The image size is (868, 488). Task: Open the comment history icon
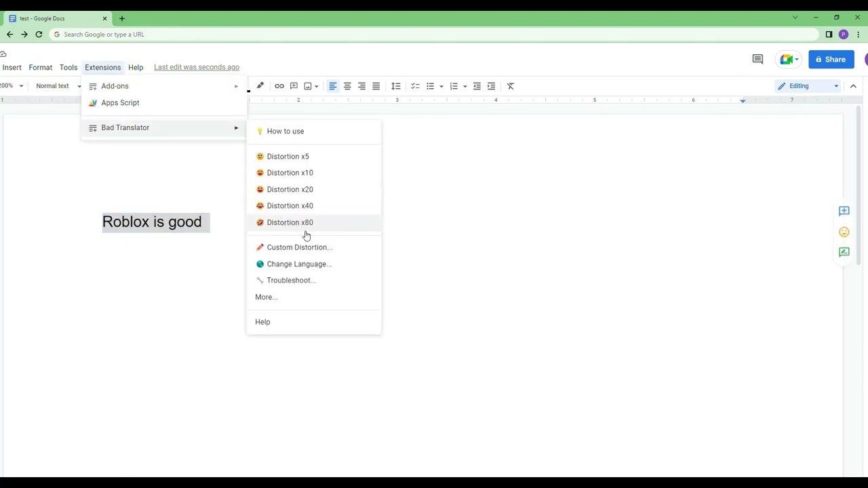758,60
